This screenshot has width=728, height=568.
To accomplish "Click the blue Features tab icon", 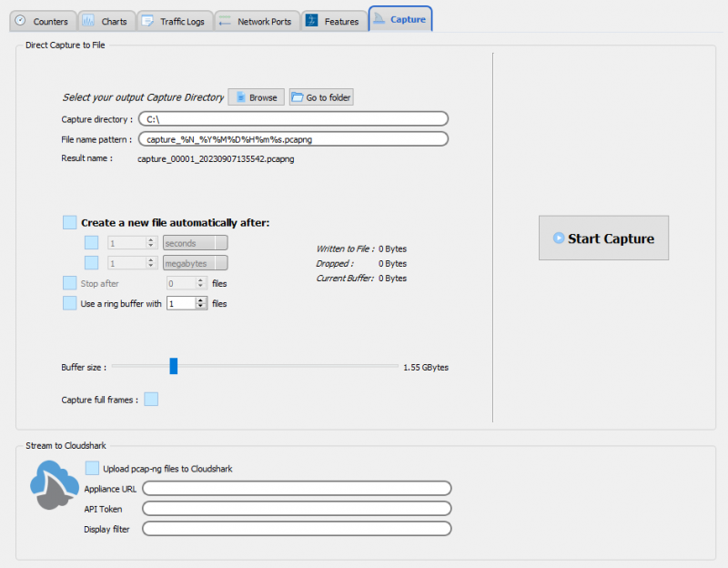I will tap(311, 21).
